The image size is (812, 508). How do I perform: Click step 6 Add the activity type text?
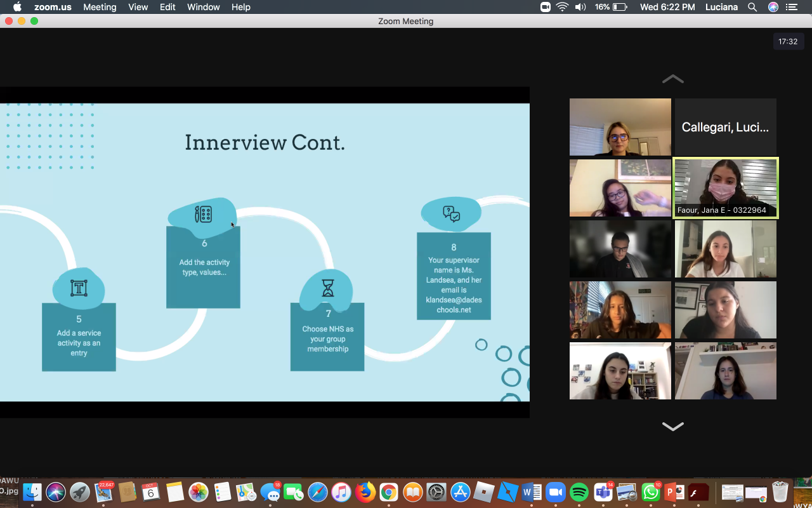(x=204, y=267)
